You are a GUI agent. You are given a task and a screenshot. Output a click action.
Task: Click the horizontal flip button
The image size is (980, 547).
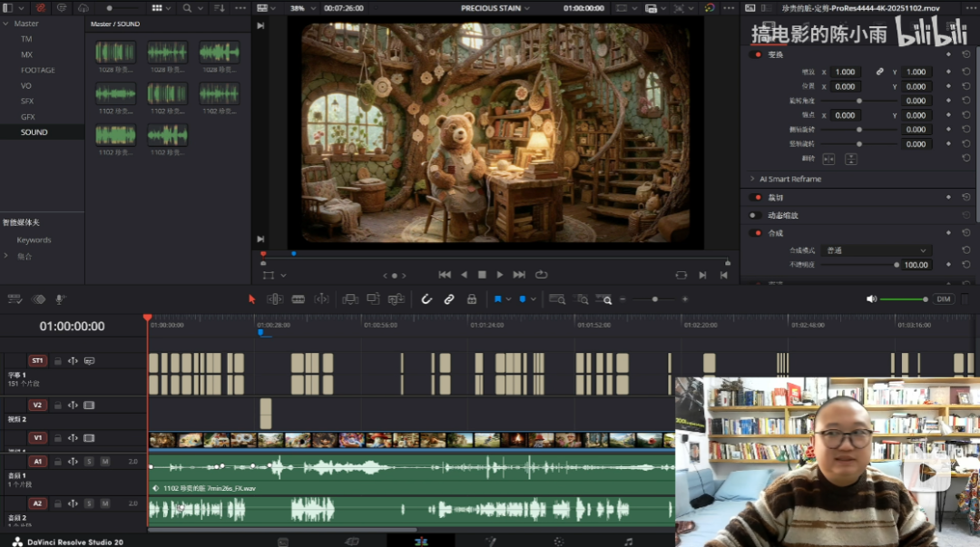pyautogui.click(x=828, y=159)
